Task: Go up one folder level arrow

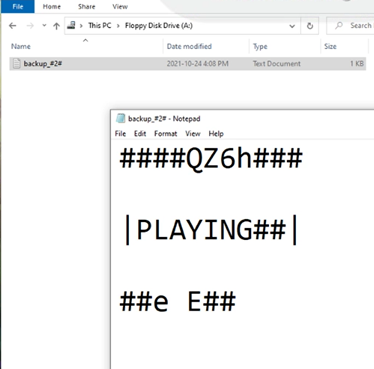Action: coord(56,26)
